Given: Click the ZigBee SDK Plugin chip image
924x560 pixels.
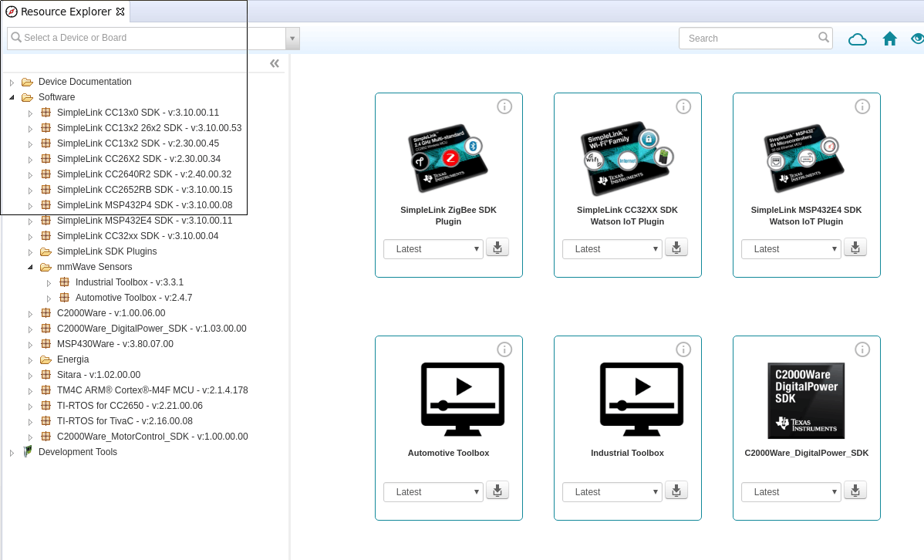Looking at the screenshot, I should [x=448, y=158].
